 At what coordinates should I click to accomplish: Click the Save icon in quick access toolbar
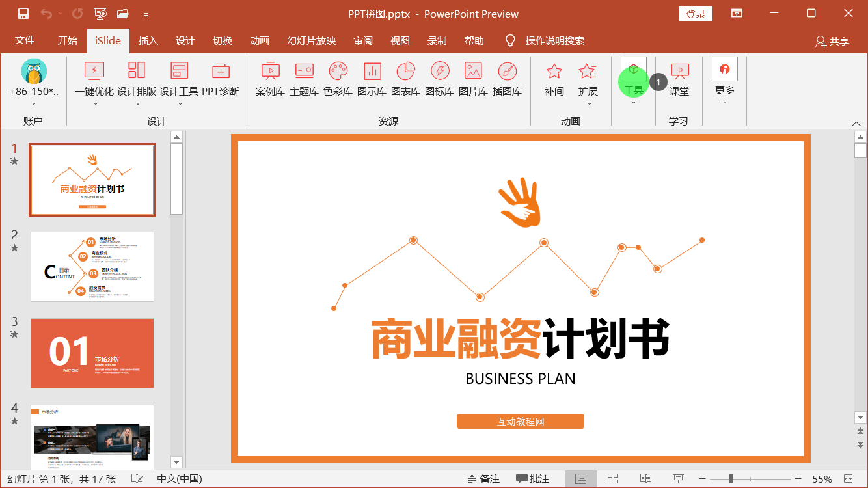(x=23, y=14)
